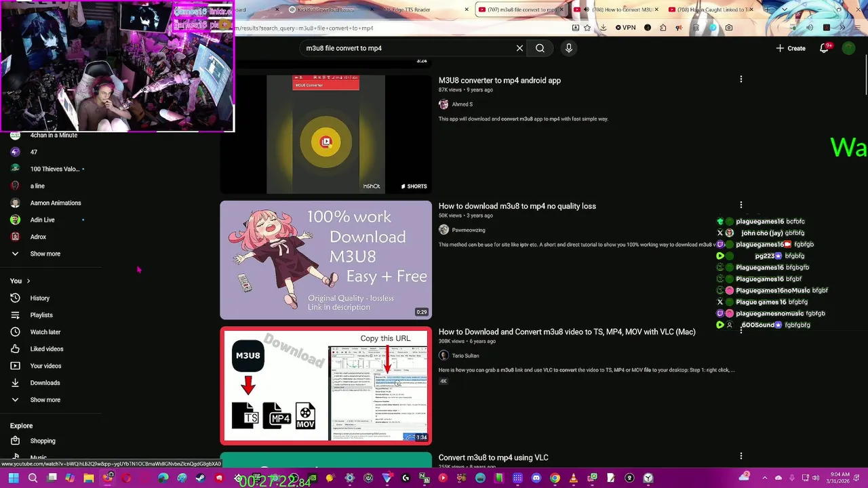
Task: Open VLC media player from taskbar
Action: click(x=573, y=478)
